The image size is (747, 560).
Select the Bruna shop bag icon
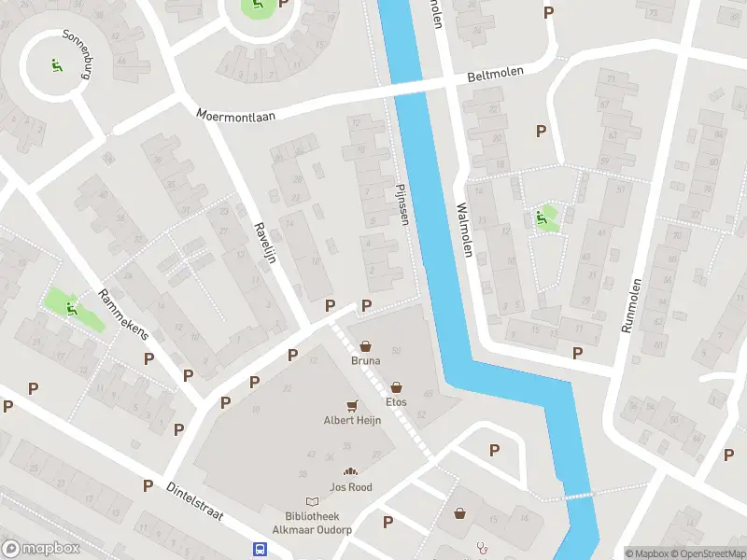click(365, 346)
